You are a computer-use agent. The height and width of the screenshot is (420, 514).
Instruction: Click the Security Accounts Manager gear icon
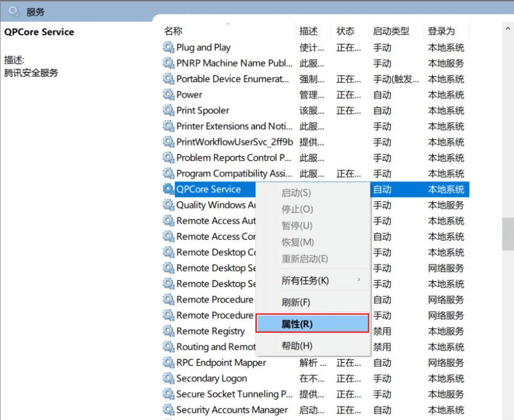[x=168, y=410]
